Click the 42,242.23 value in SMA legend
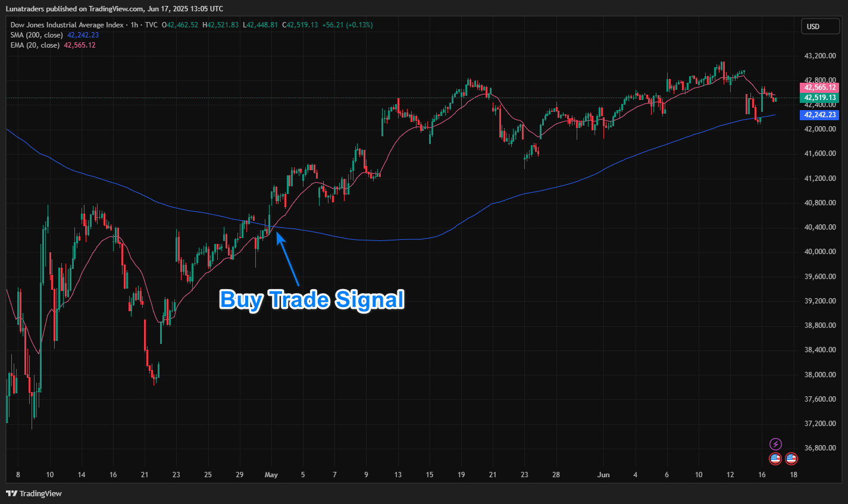The image size is (848, 504). point(83,35)
